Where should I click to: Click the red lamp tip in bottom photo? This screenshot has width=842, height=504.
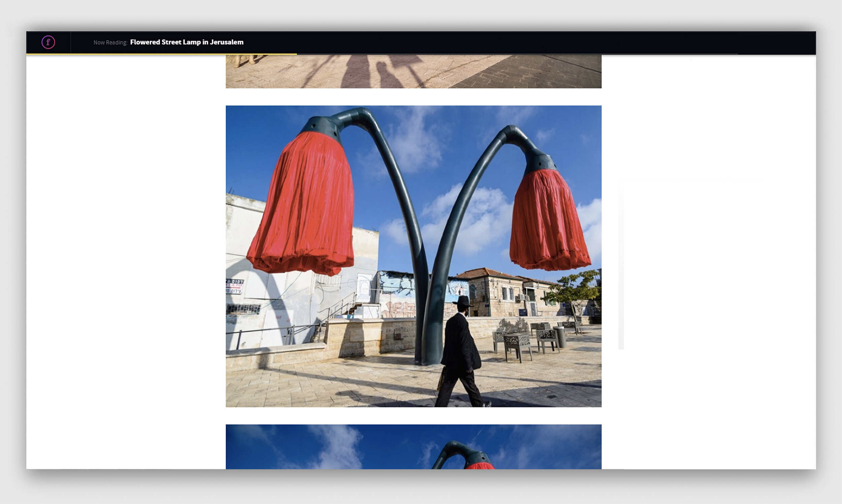point(480,466)
